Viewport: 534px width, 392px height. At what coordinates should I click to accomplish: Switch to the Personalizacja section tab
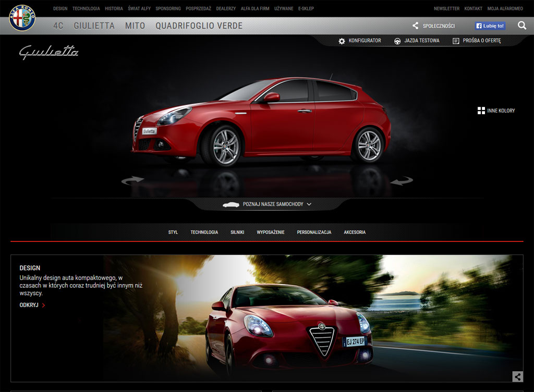pyautogui.click(x=314, y=232)
